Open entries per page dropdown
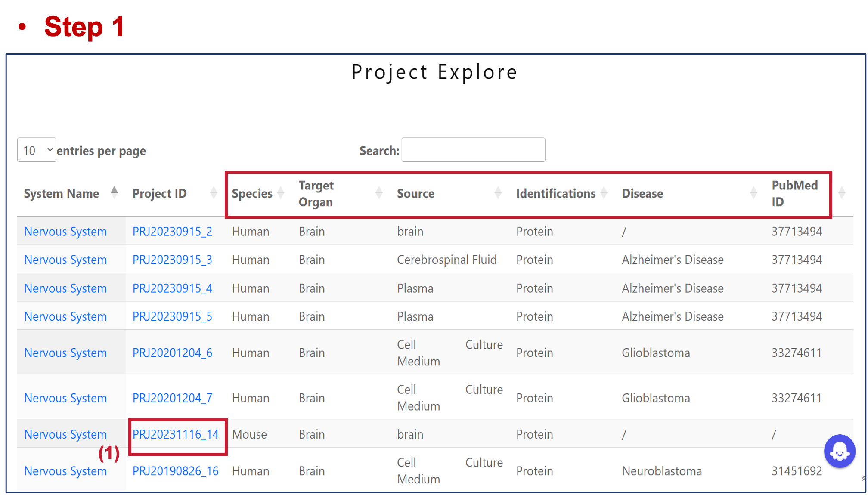This screenshot has width=868, height=495. [37, 150]
